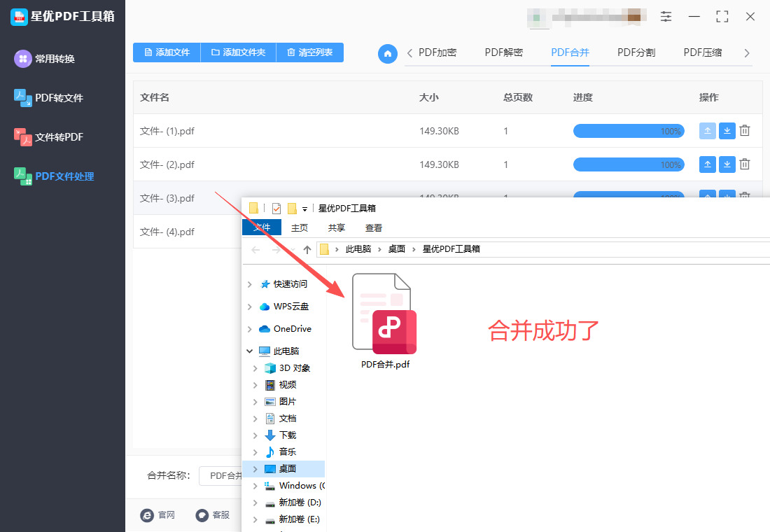
Task: Open the 查看 ribbon tab in Explorer
Action: 374,228
